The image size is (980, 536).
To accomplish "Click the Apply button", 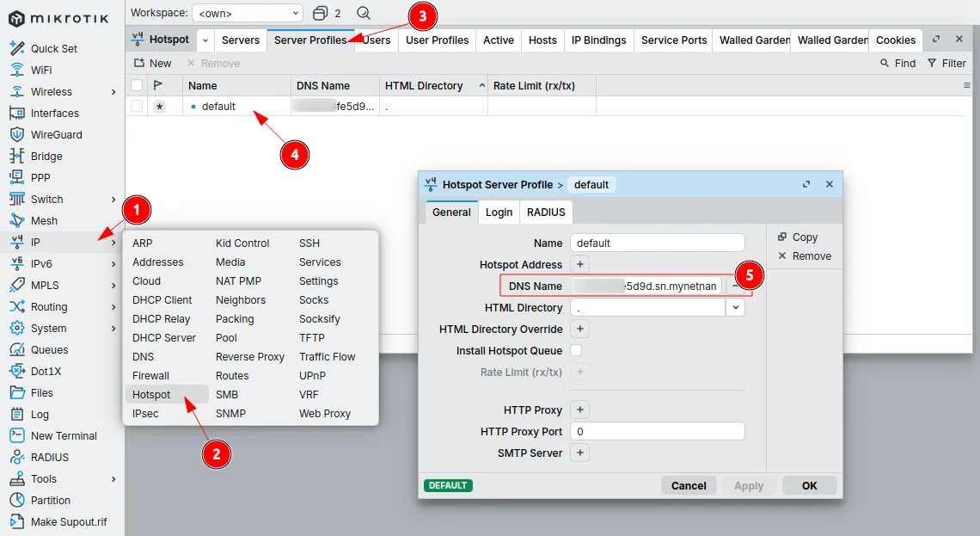I will pos(749,485).
